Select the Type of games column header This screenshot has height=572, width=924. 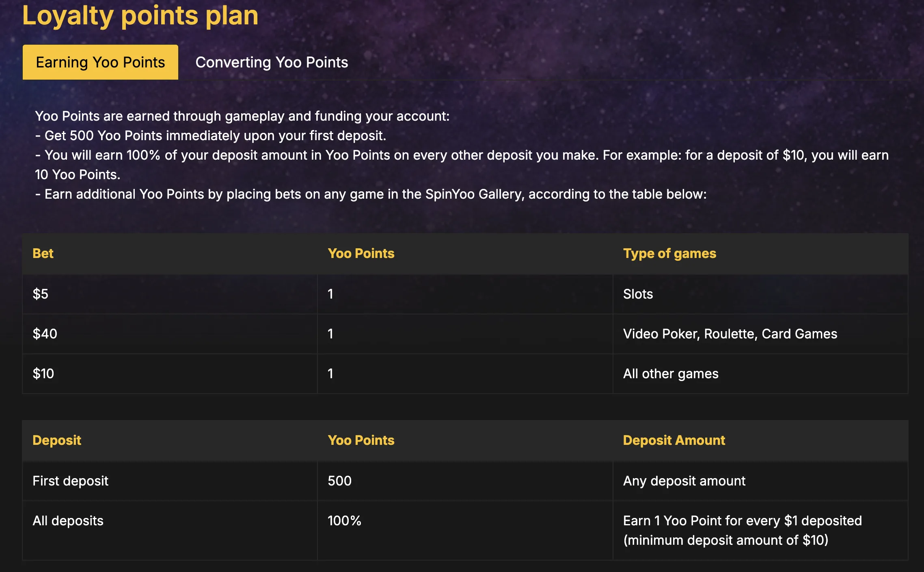[669, 253]
